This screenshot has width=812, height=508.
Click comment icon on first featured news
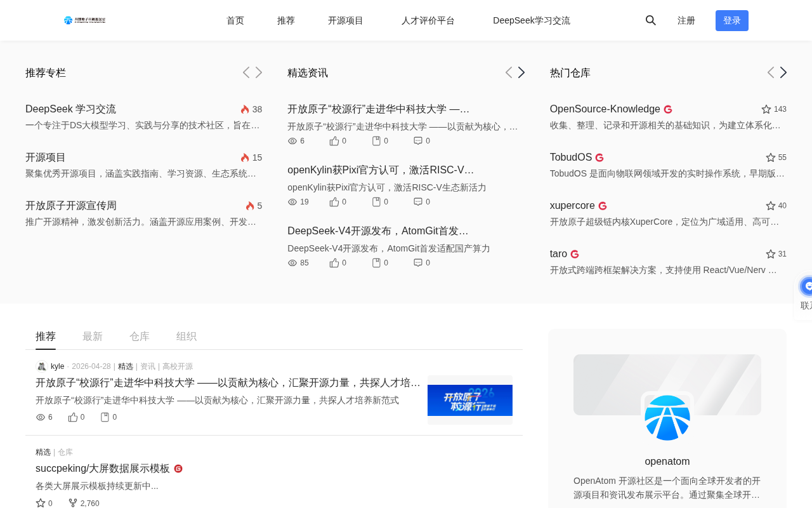coord(418,141)
